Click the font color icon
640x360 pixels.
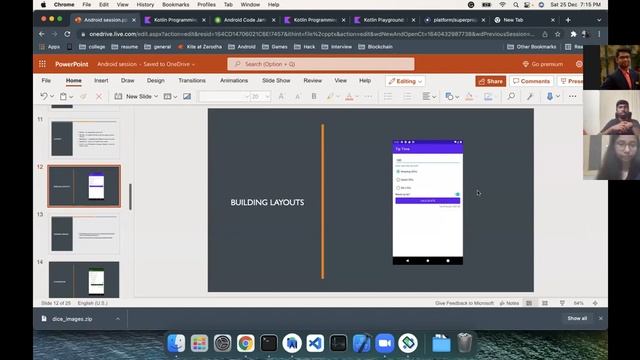click(x=349, y=96)
